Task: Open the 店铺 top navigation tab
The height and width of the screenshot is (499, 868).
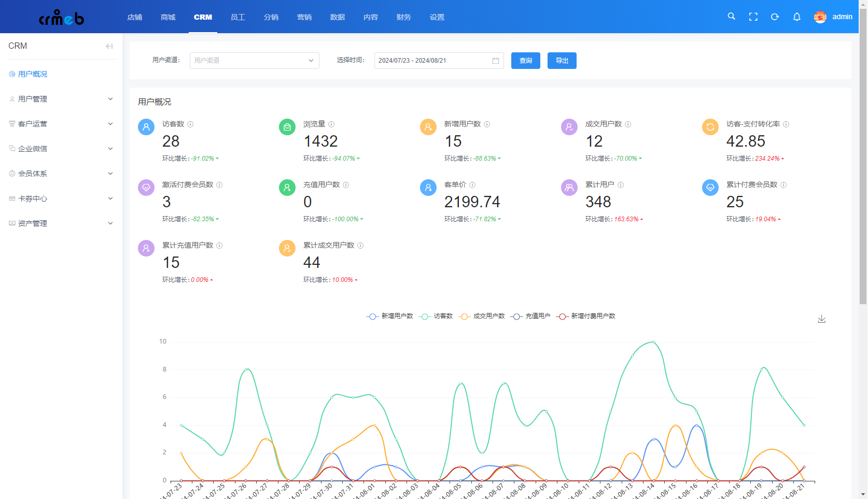Action: click(134, 17)
